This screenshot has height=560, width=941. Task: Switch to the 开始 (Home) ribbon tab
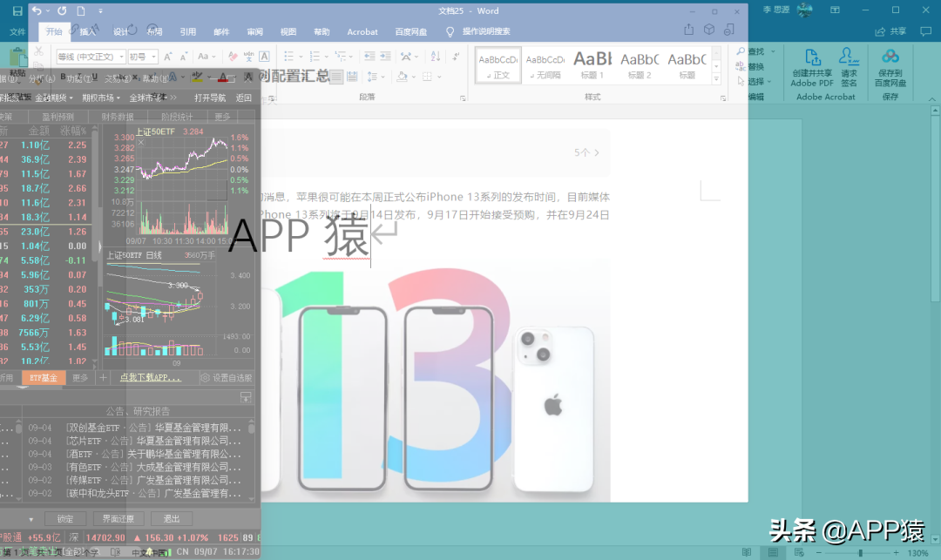54,31
